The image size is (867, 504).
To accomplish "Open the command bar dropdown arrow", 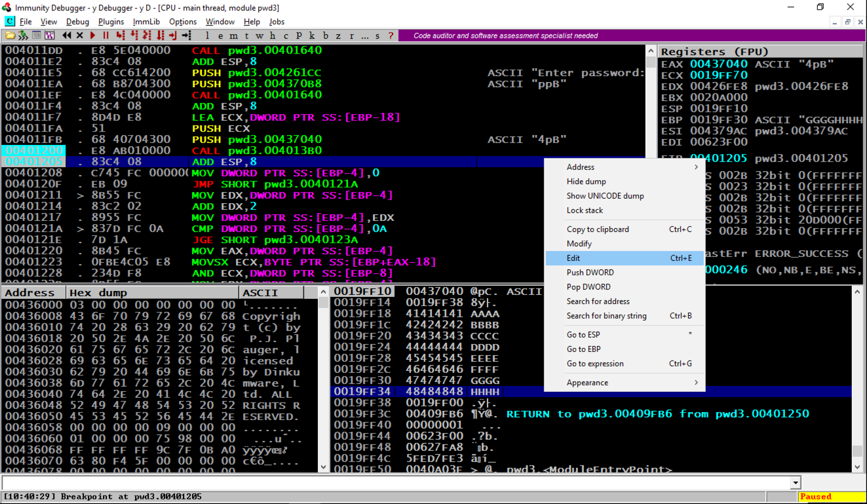I will coord(796,484).
